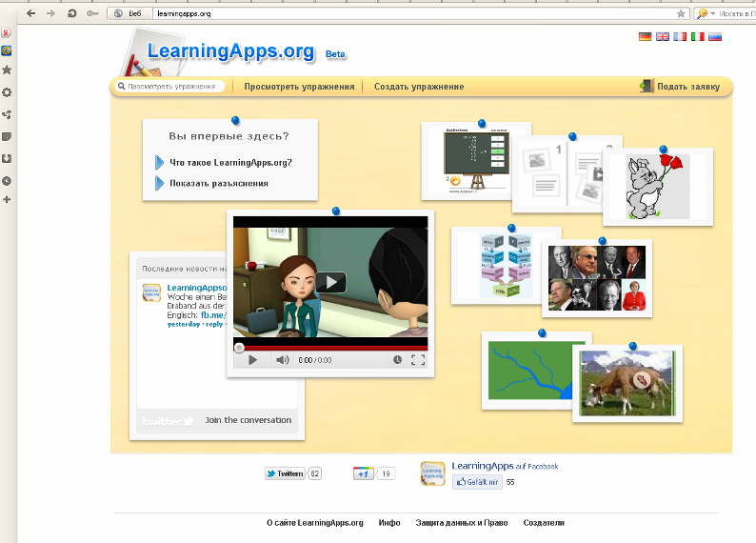Image resolution: width=756 pixels, height=543 pixels.
Task: Click the video progress bar scrubber
Action: [239, 347]
